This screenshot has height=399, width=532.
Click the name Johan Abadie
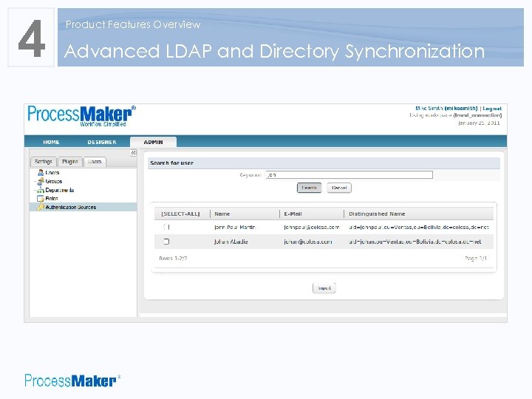click(x=231, y=242)
